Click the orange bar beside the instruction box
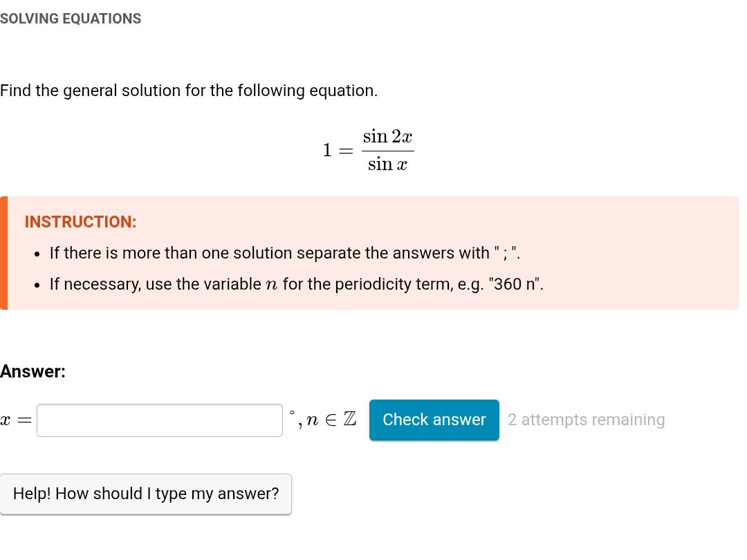Image resolution: width=747 pixels, height=560 pixels. click(5, 252)
